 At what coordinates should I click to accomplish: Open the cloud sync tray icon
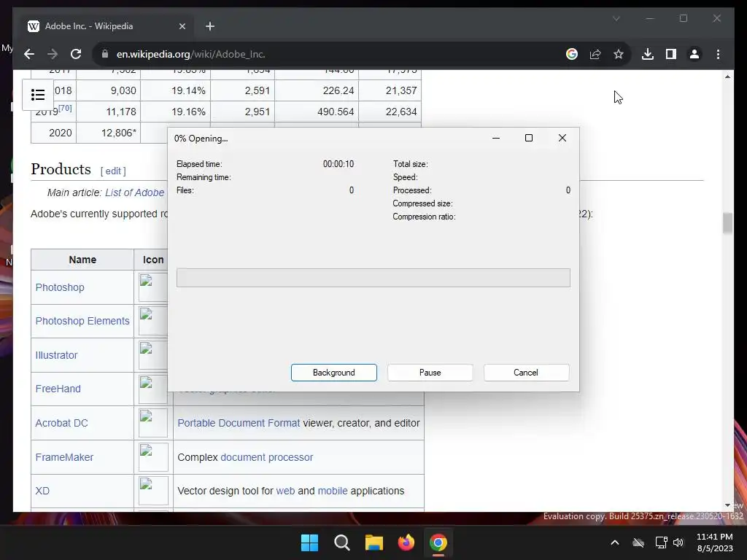point(638,542)
